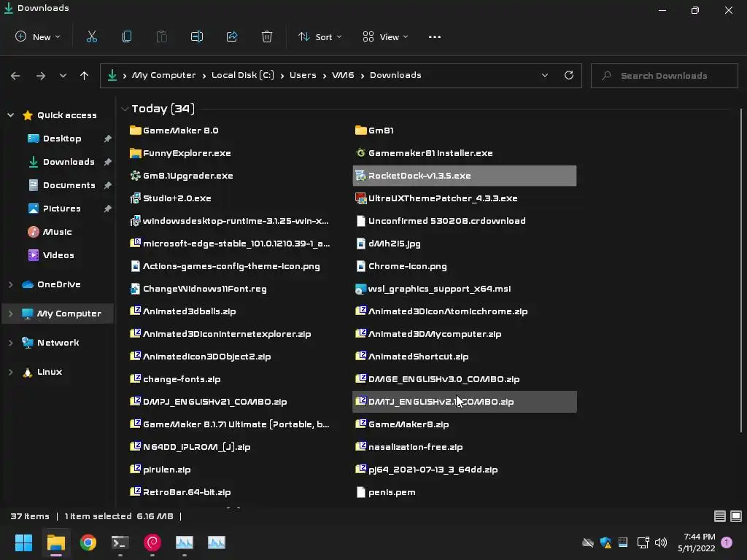Refresh the Downloads folder view

[x=569, y=75]
